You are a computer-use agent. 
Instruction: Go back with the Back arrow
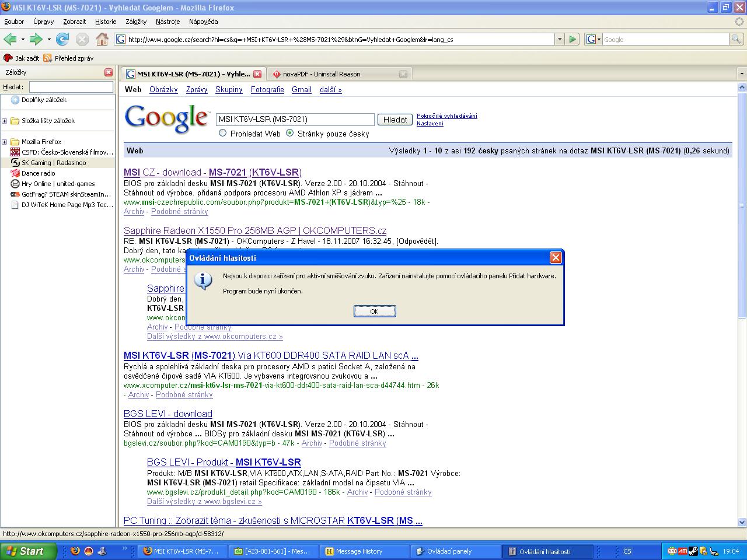(x=10, y=39)
